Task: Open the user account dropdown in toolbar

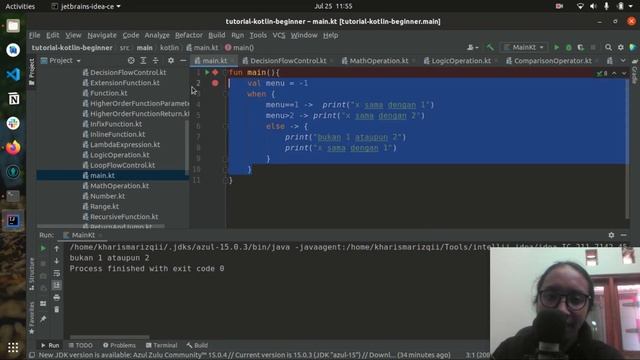Action: pyautogui.click(x=473, y=47)
